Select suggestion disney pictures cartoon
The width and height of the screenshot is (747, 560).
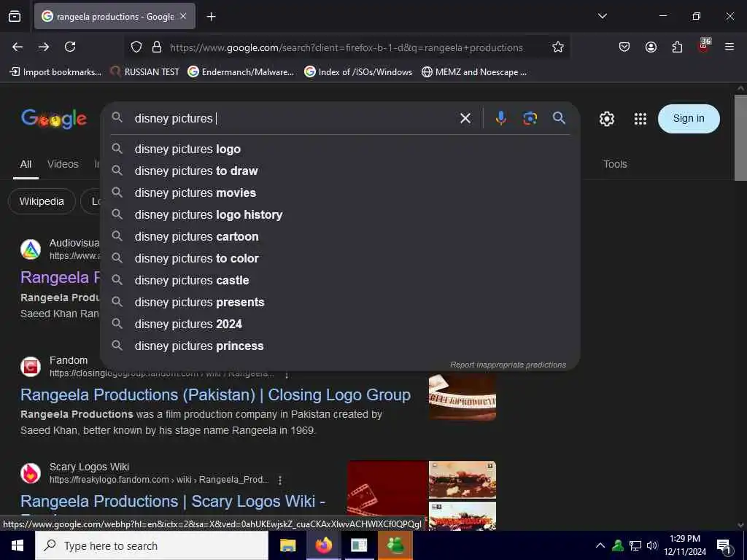[x=340, y=237]
